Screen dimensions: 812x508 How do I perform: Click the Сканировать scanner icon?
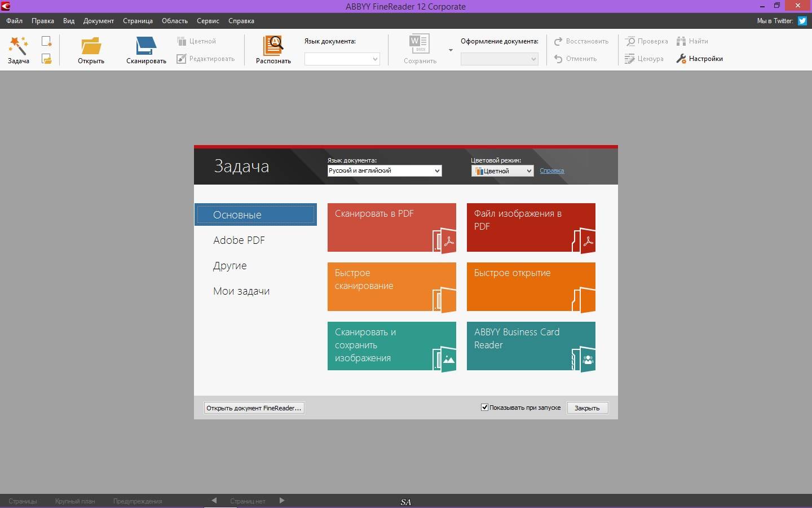146,45
